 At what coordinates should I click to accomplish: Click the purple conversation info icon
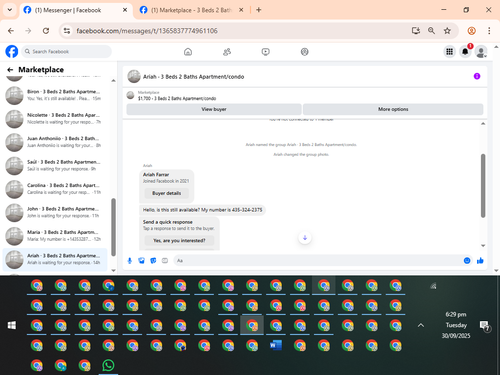coord(477,76)
